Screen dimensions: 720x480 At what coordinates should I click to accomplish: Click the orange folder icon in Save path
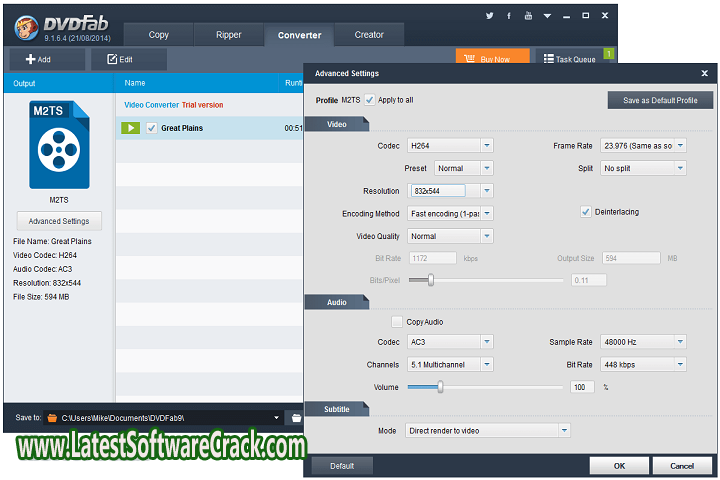coord(52,418)
